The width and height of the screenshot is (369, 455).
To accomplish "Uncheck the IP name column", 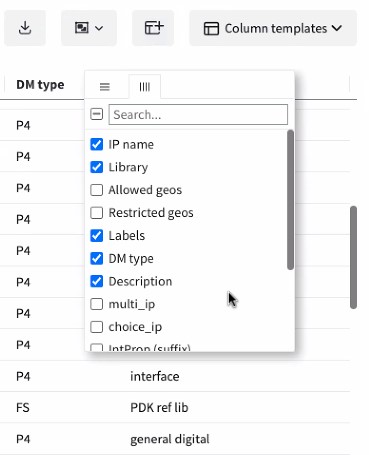I will [x=97, y=144].
